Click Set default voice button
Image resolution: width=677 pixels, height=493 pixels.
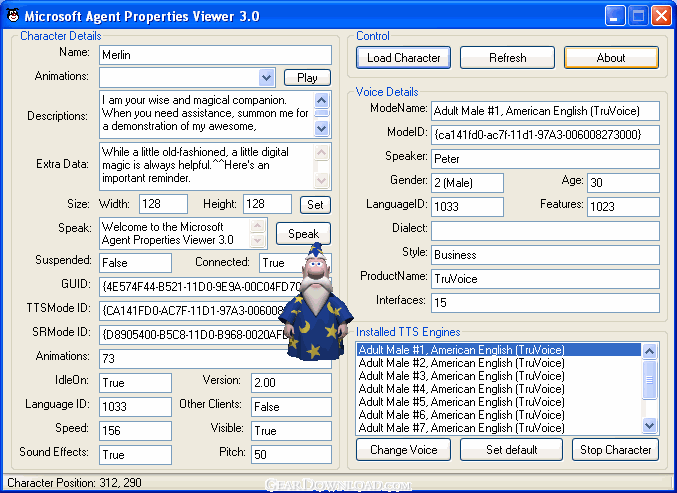[511, 450]
